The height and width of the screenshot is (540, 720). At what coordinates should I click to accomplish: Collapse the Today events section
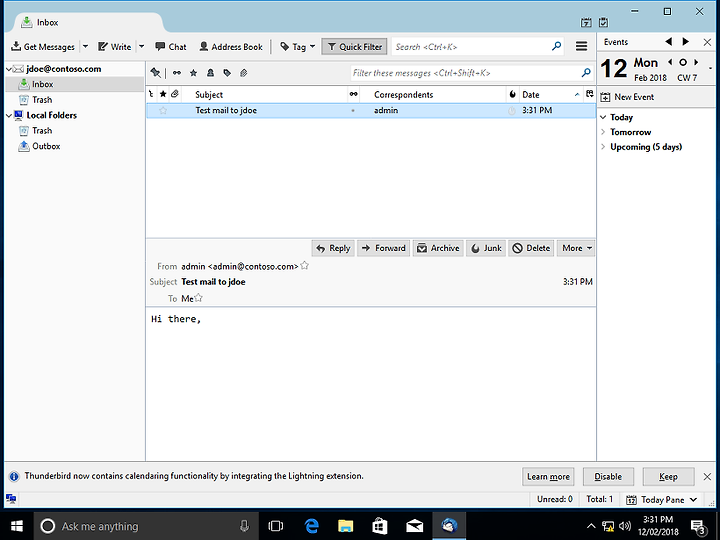tap(603, 117)
